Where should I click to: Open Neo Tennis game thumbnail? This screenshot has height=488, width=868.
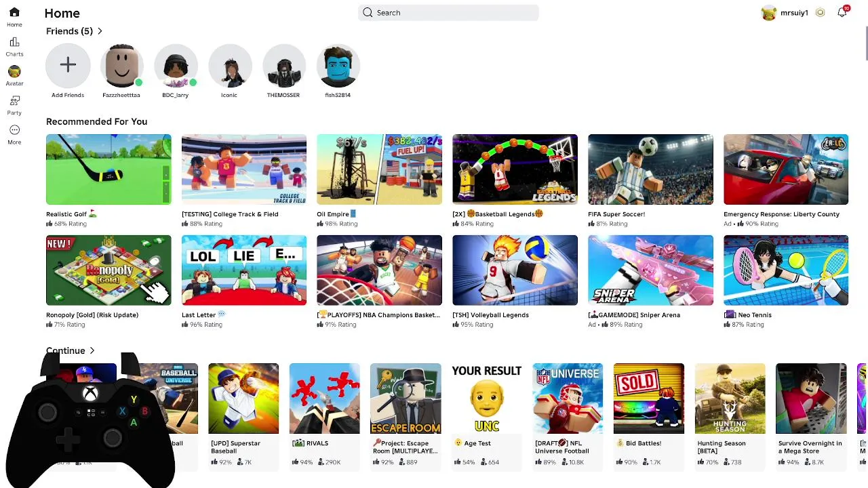point(786,270)
